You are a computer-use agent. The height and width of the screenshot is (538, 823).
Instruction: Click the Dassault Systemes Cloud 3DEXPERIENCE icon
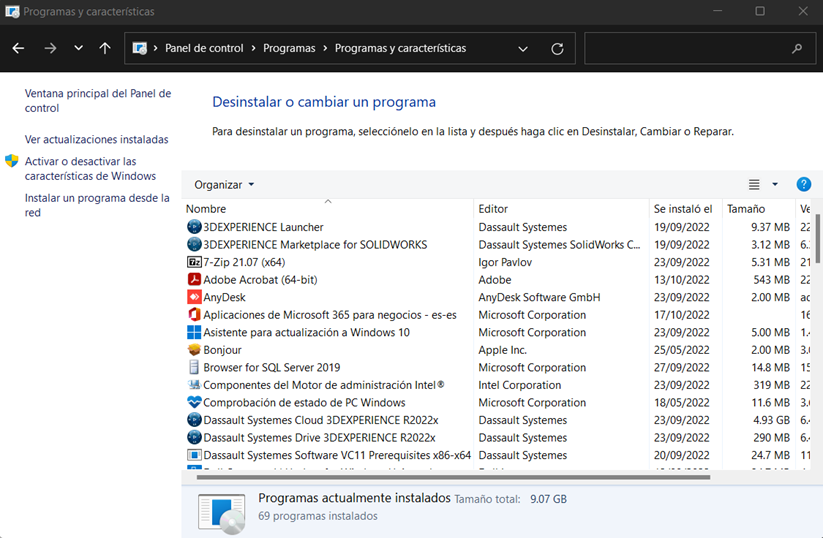click(x=194, y=420)
